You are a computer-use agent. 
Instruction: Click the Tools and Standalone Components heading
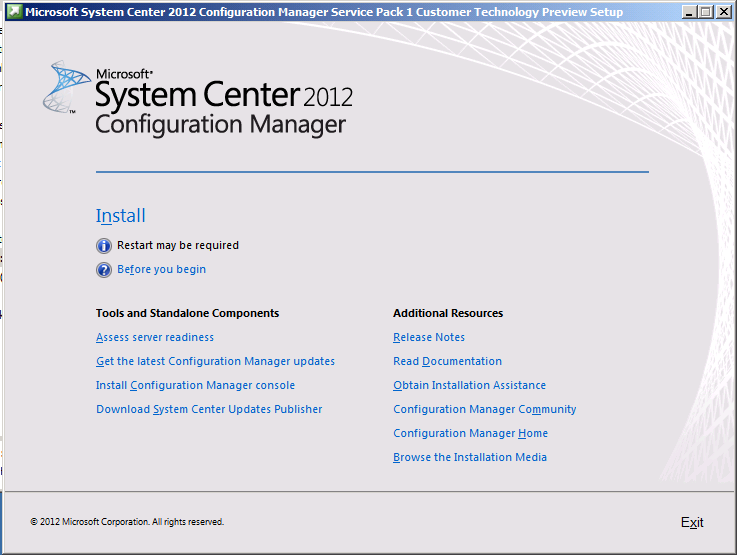point(188,313)
